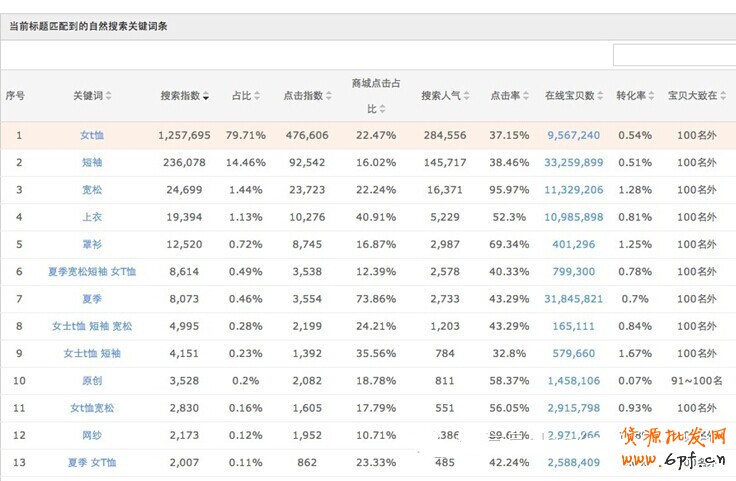
Task: Click the 商城点击占比 sort icon
Action: coord(385,110)
